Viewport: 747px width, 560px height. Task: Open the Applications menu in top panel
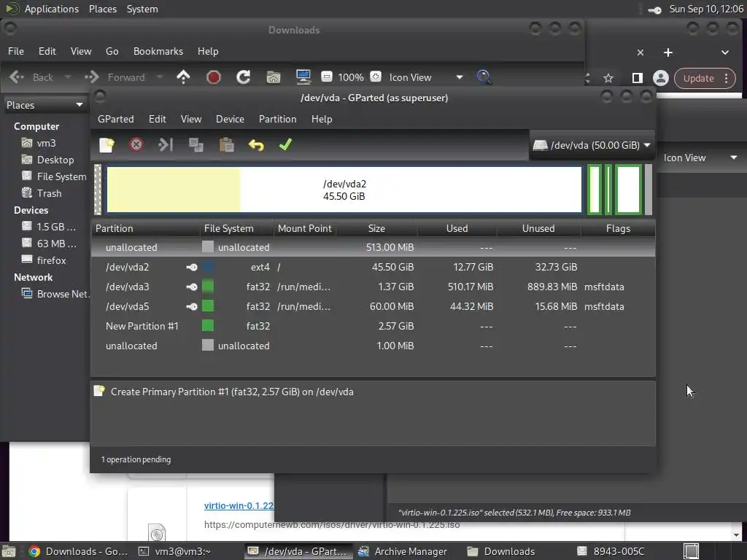coord(52,9)
